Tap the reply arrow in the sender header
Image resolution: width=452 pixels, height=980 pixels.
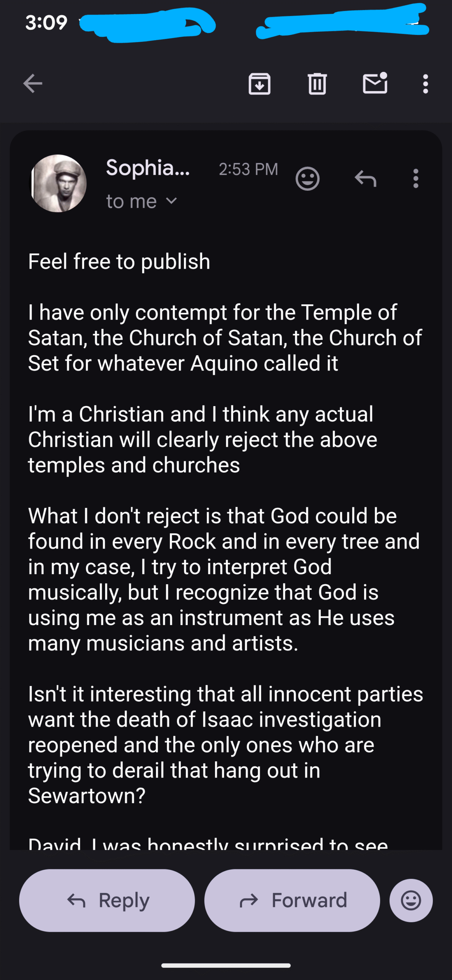pos(366,179)
